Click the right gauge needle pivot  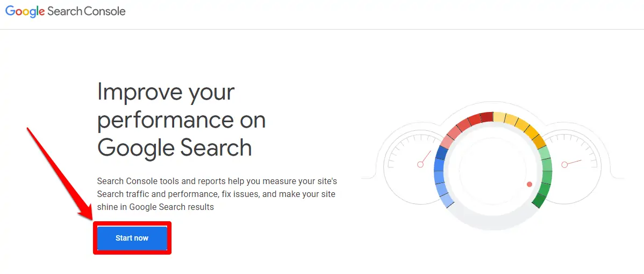click(x=564, y=165)
